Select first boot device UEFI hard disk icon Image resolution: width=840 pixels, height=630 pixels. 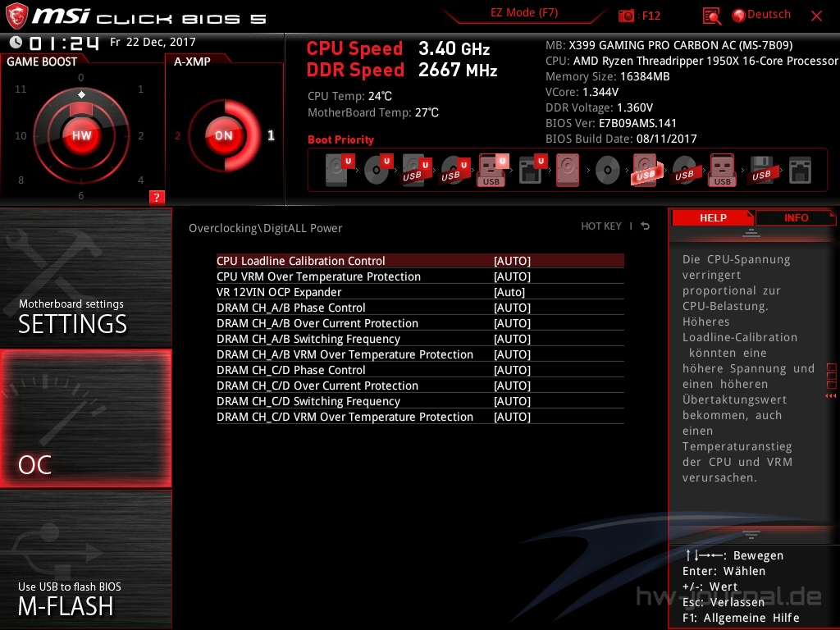coord(339,170)
